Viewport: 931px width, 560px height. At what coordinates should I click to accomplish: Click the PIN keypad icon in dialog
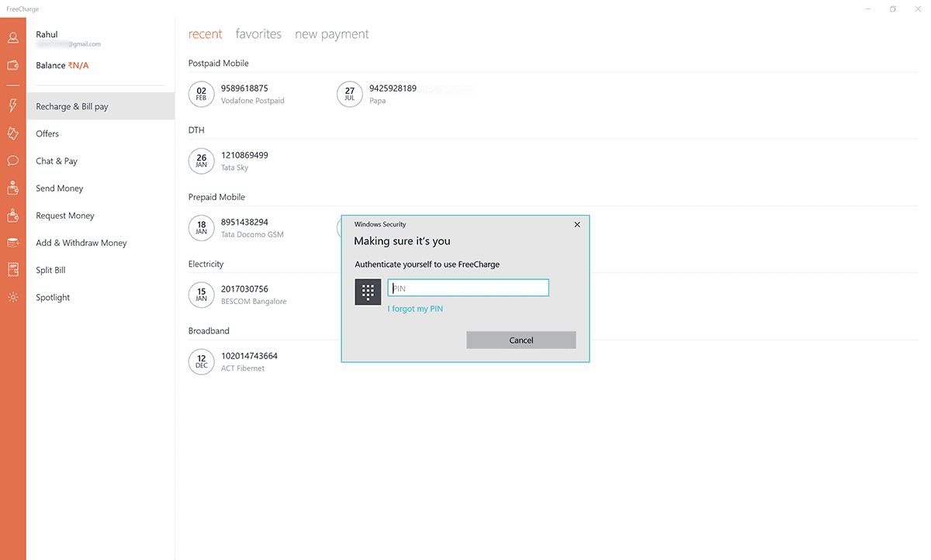pyautogui.click(x=368, y=292)
